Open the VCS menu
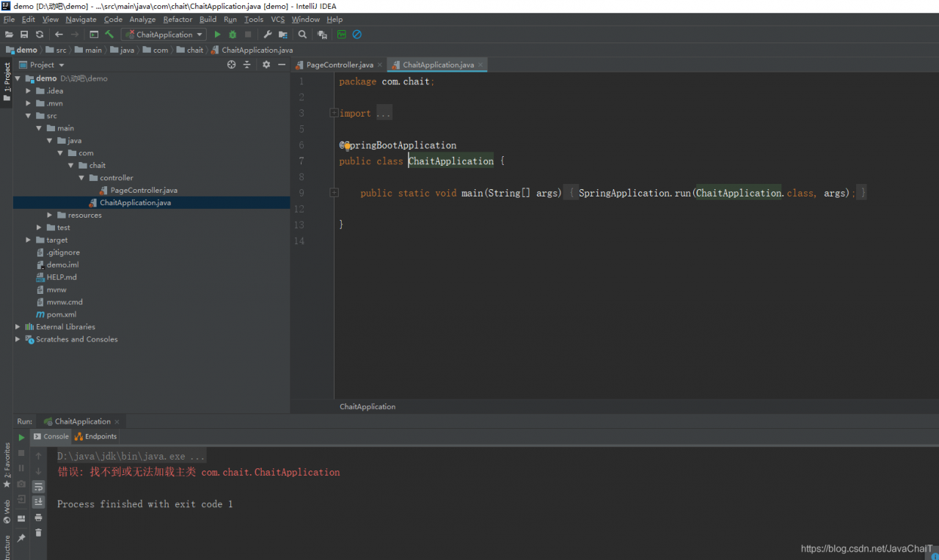The height and width of the screenshot is (560, 939). (278, 20)
